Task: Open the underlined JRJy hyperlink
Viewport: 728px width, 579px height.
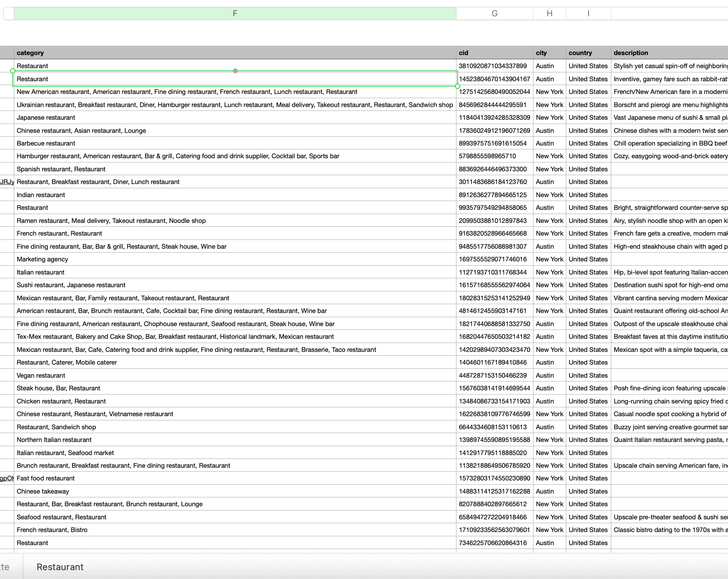Action: pos(7,182)
